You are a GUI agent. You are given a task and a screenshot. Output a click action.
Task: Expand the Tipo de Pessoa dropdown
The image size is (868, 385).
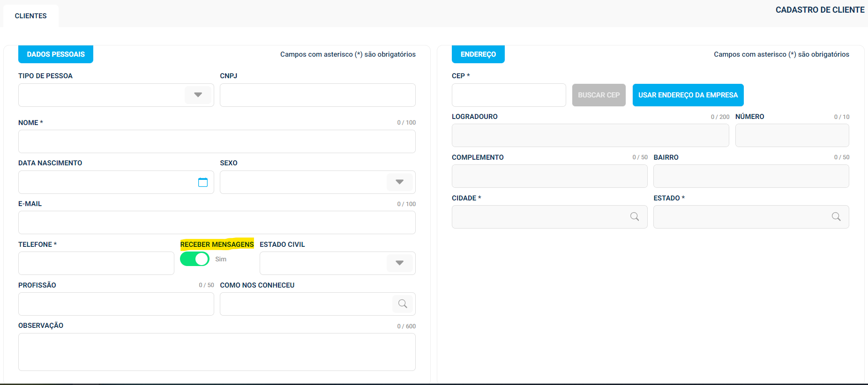tap(198, 95)
